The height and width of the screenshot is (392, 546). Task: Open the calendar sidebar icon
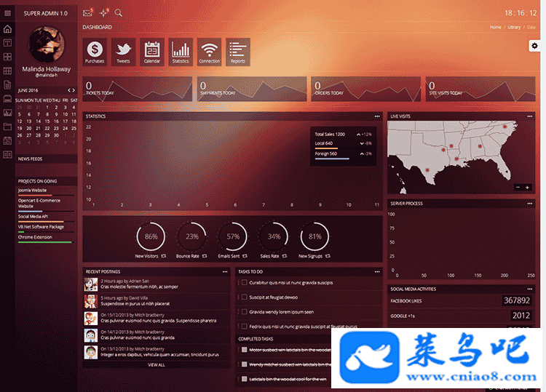[x=7, y=140]
